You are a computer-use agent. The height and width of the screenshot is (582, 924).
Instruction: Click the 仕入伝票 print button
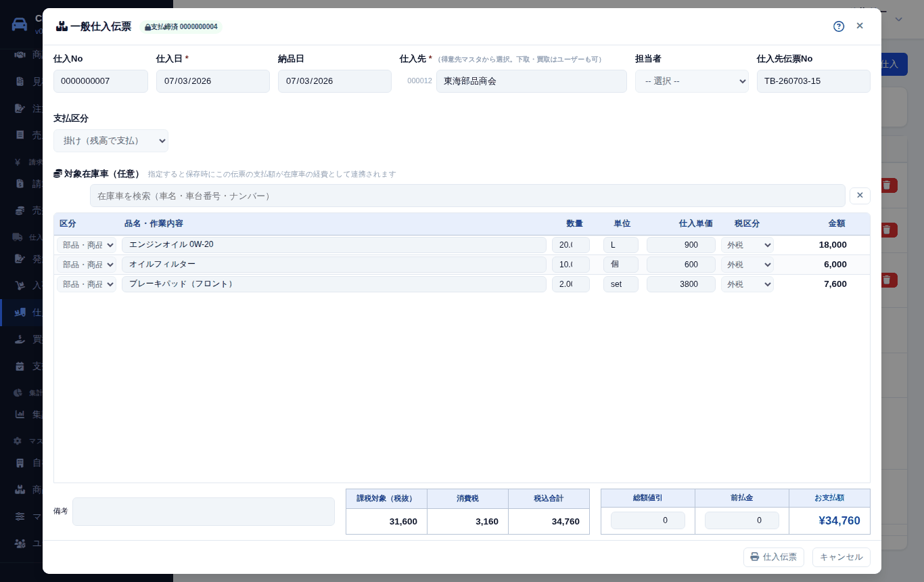point(774,557)
